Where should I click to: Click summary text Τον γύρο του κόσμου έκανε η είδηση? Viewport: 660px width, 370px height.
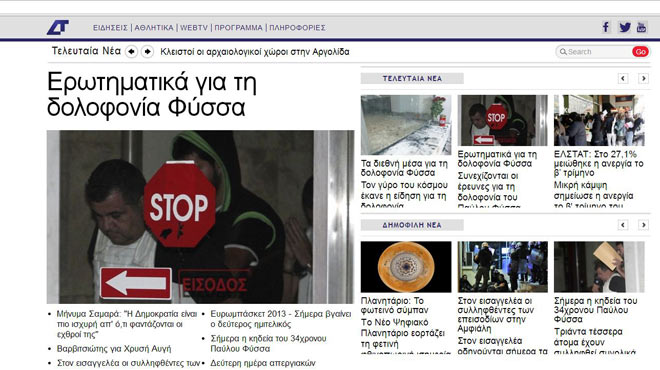pyautogui.click(x=404, y=194)
